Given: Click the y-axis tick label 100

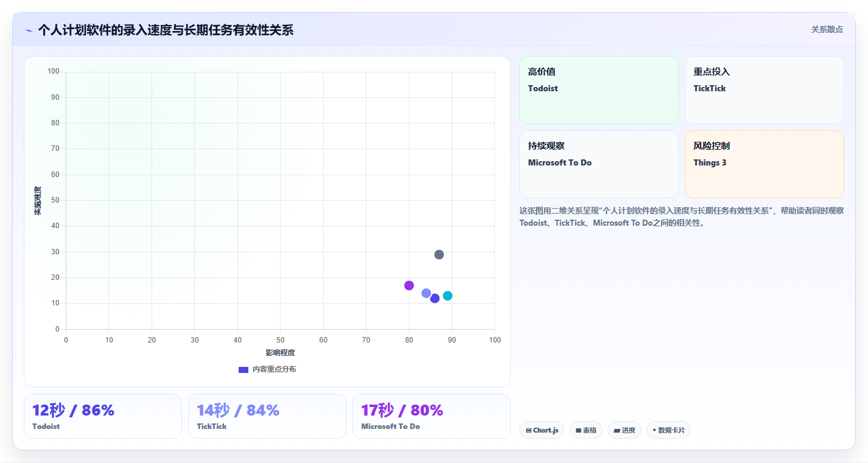Looking at the screenshot, I should [x=54, y=72].
